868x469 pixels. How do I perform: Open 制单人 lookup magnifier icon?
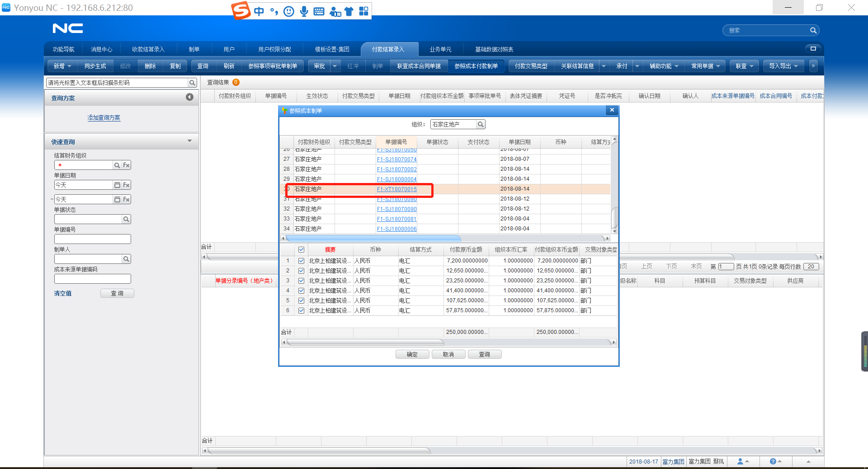point(126,259)
